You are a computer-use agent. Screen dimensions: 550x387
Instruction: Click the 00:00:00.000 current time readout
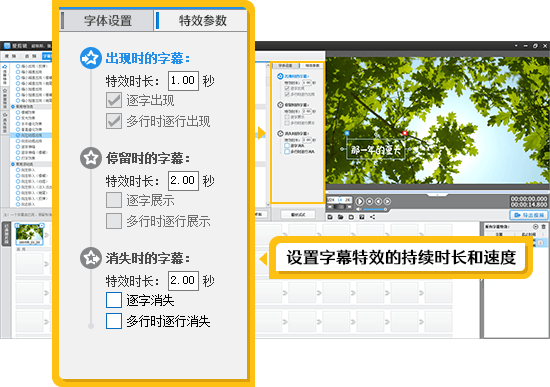click(x=529, y=199)
